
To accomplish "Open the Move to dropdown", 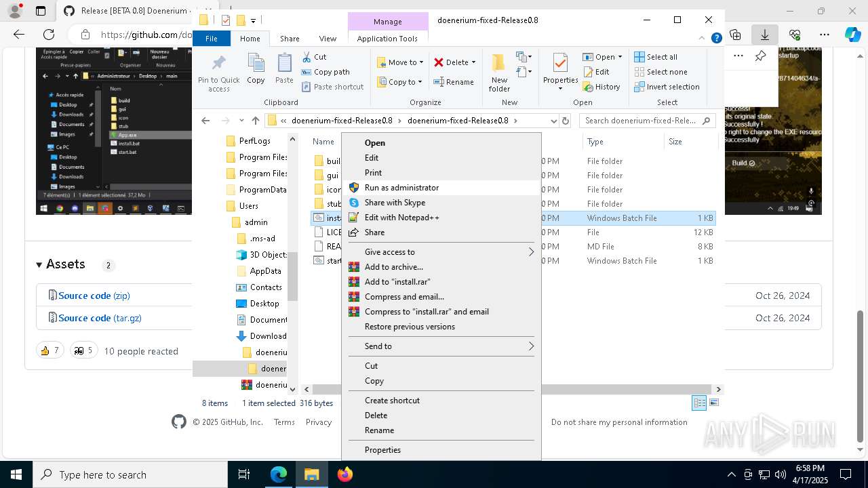I will (x=400, y=62).
